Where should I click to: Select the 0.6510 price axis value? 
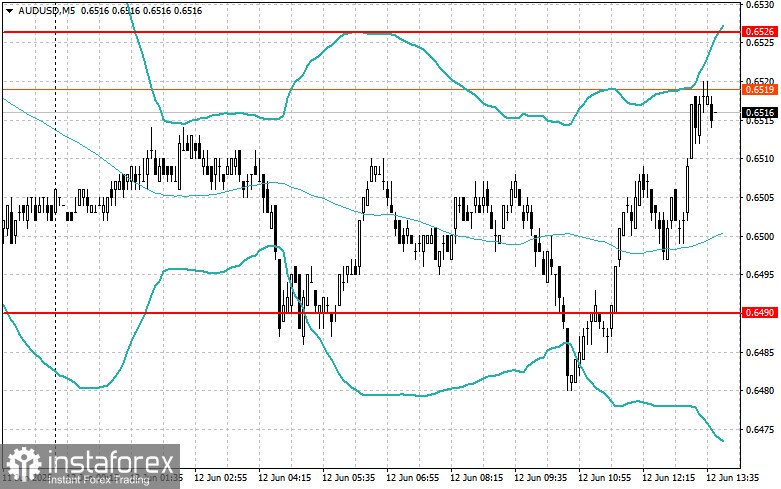point(760,159)
